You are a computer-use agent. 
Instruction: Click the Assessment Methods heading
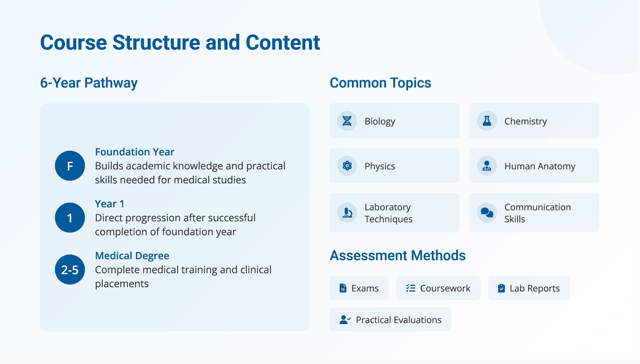[x=397, y=255]
